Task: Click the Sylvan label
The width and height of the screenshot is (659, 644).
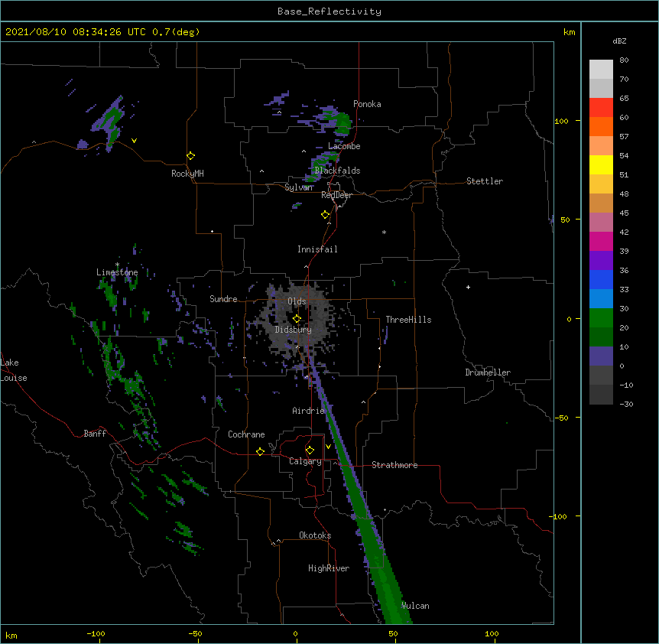Action: pos(298,187)
